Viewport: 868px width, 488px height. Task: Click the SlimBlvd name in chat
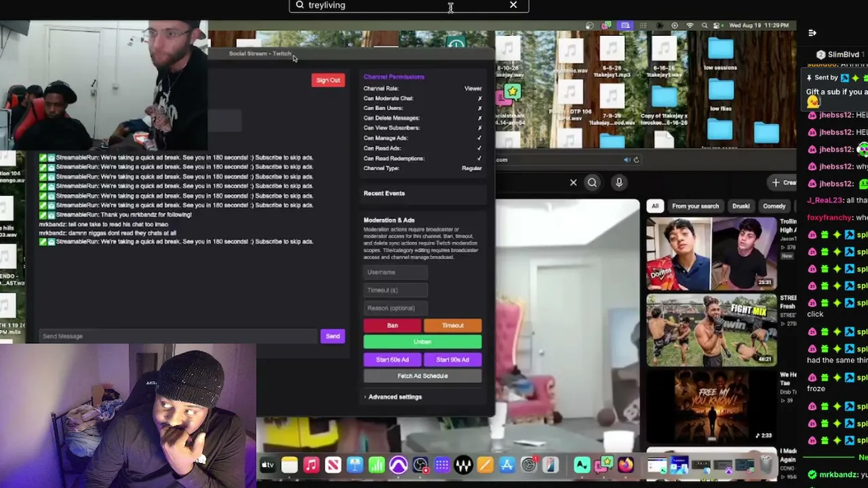(x=843, y=54)
